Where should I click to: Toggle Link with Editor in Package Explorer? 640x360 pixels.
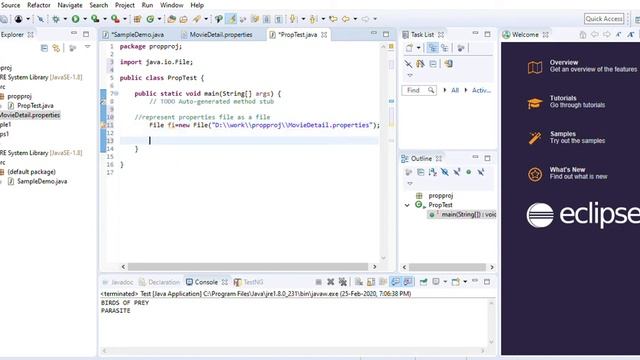click(x=56, y=48)
